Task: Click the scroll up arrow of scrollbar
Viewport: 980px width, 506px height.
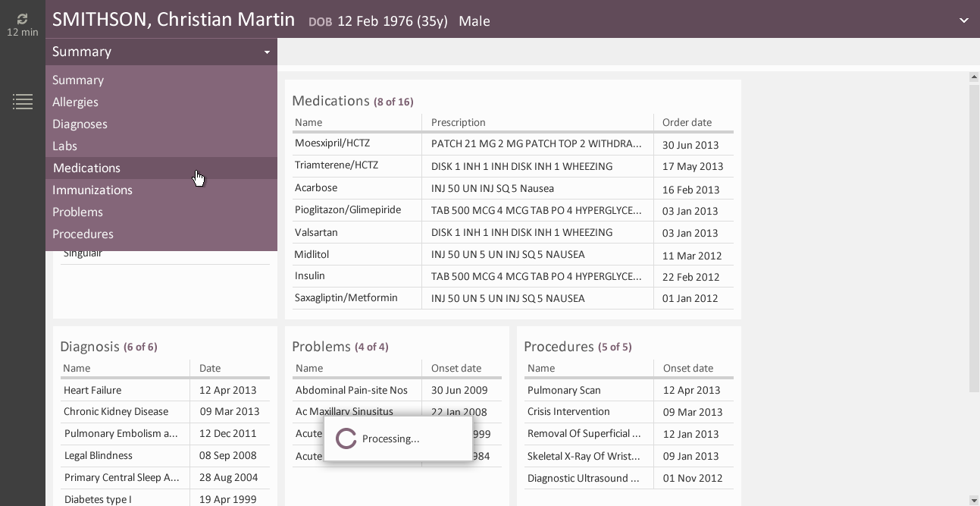Action: (974, 77)
